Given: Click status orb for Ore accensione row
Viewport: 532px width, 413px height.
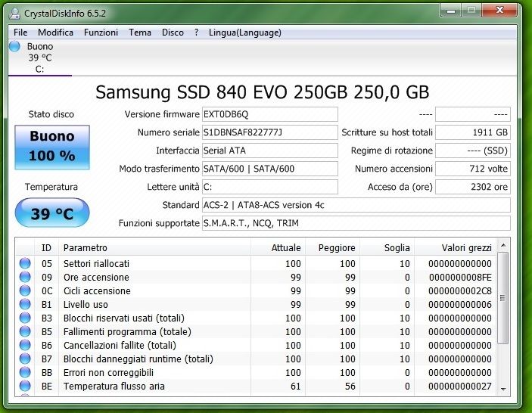Looking at the screenshot, I should click(x=25, y=277).
